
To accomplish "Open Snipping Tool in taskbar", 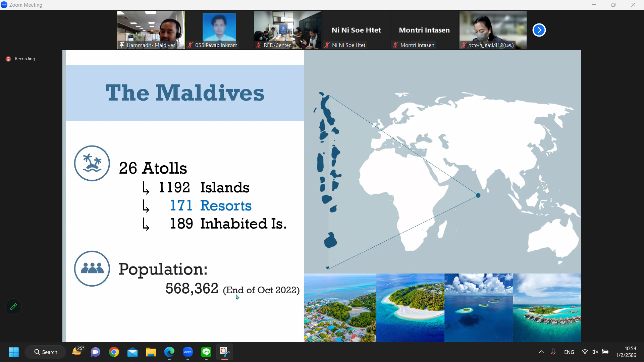I will pos(224,352).
